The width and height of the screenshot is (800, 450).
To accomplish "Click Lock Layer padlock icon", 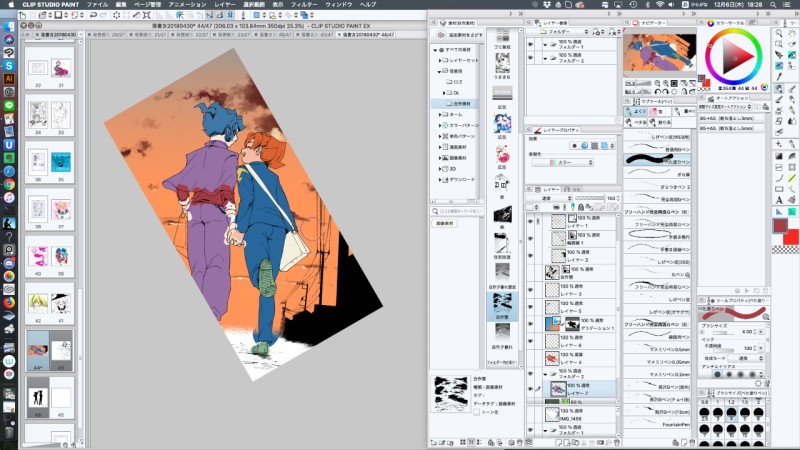I will pos(581,207).
